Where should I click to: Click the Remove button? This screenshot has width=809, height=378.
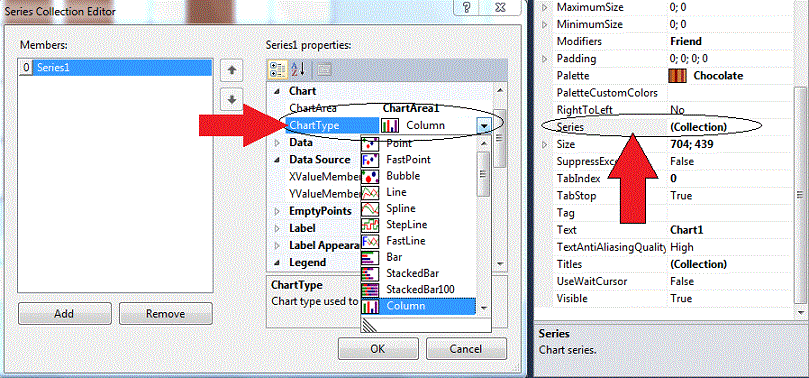coord(166,314)
